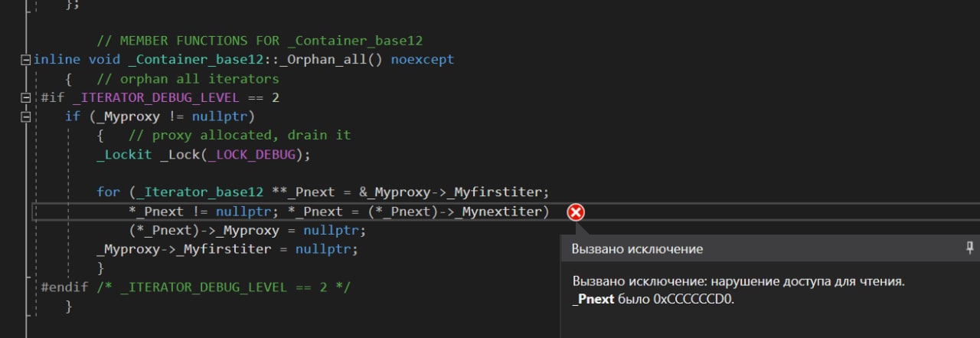The image size is (980, 338).
Task: Click the '// orphan all iterators' comment
Action: click(x=188, y=79)
